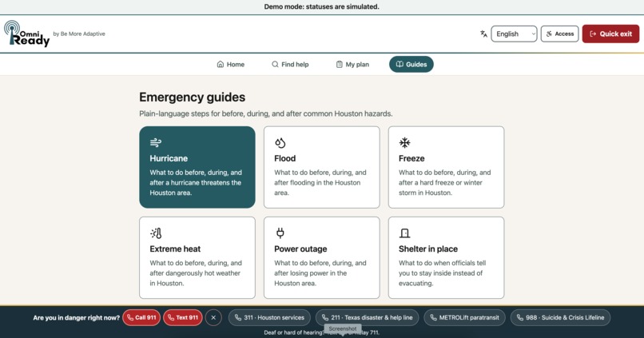
Task: Click the phone icon beside 988 Lifeline
Action: 519,317
